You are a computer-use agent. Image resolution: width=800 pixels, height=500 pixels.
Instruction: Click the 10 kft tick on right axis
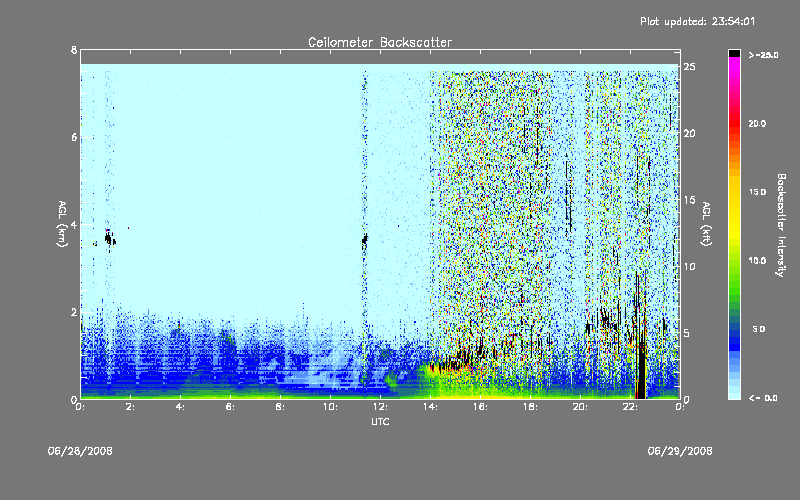point(689,266)
